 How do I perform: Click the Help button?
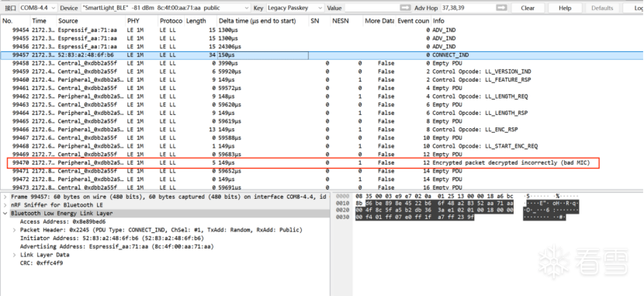click(565, 8)
